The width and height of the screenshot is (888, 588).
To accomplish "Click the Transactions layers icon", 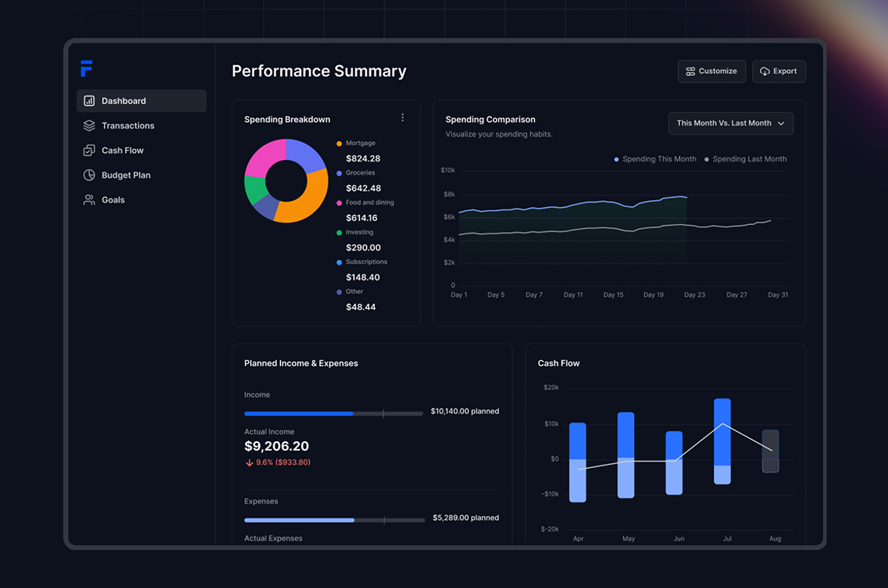I will pos(89,126).
